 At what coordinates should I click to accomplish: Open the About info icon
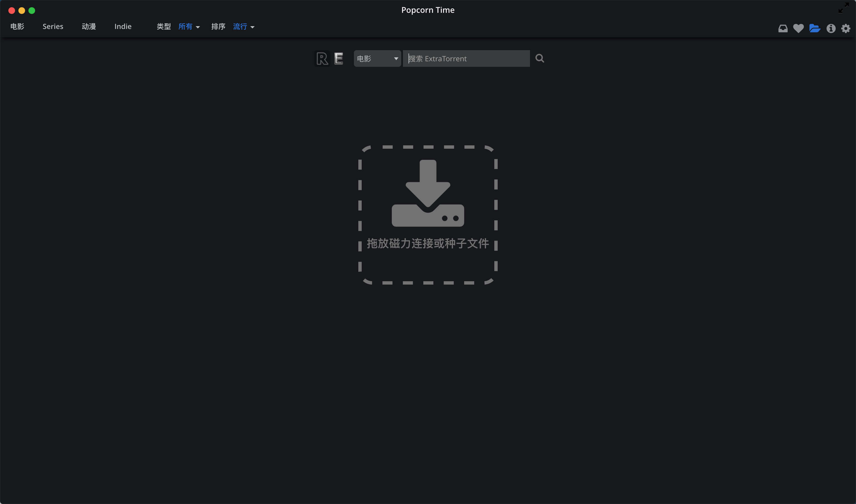pyautogui.click(x=831, y=28)
